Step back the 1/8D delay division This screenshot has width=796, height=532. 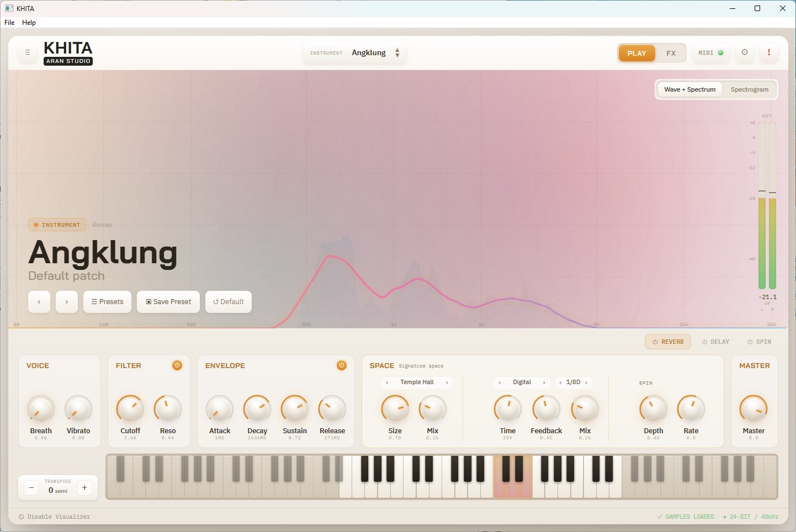(x=560, y=382)
